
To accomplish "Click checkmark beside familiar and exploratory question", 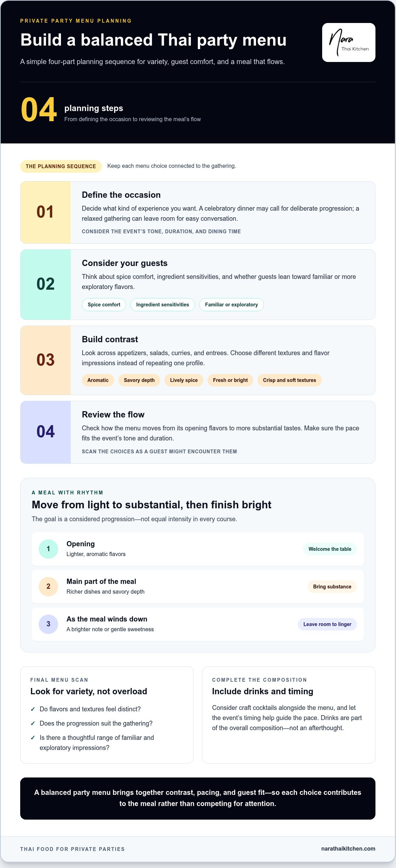I will 33,737.
